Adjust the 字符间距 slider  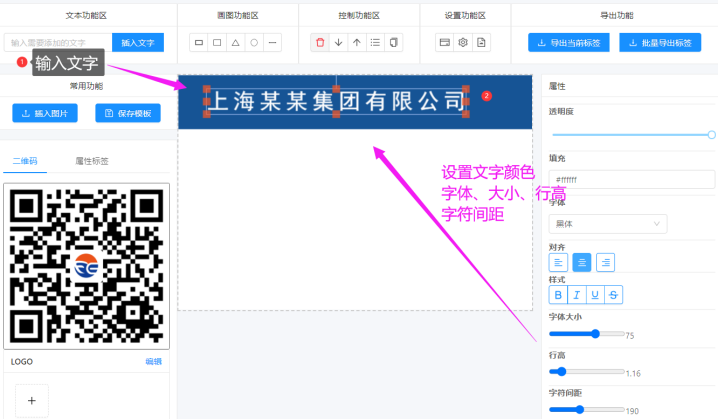(x=587, y=409)
